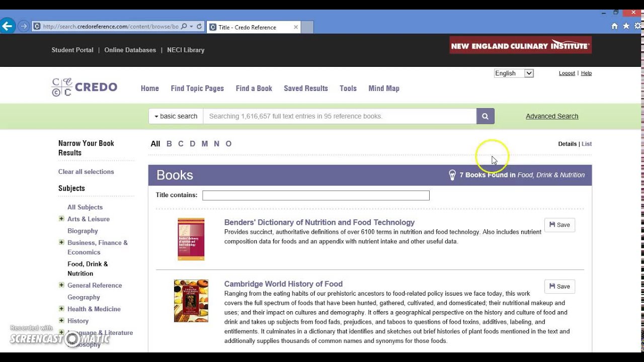
Task: Show all books with the All filter
Action: pyautogui.click(x=155, y=144)
